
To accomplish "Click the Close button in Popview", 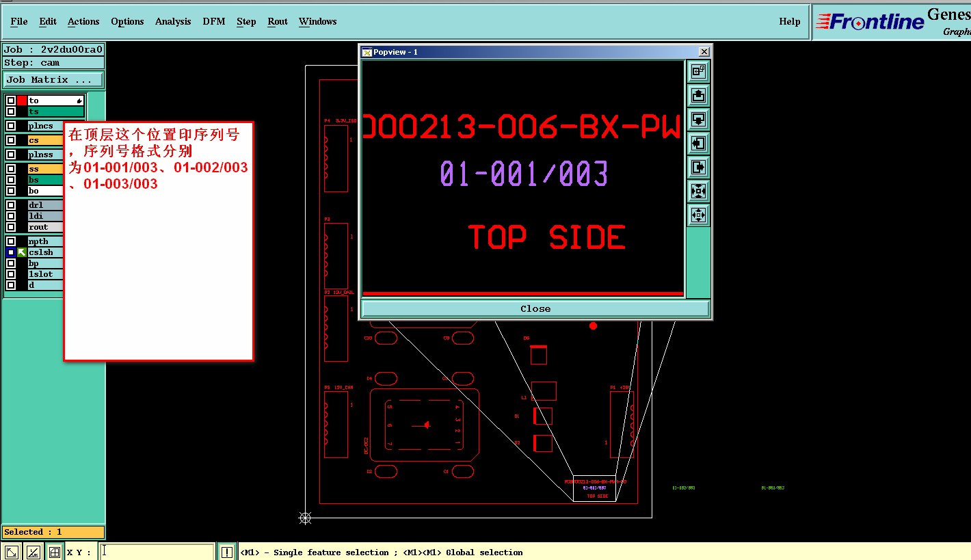I will point(535,308).
